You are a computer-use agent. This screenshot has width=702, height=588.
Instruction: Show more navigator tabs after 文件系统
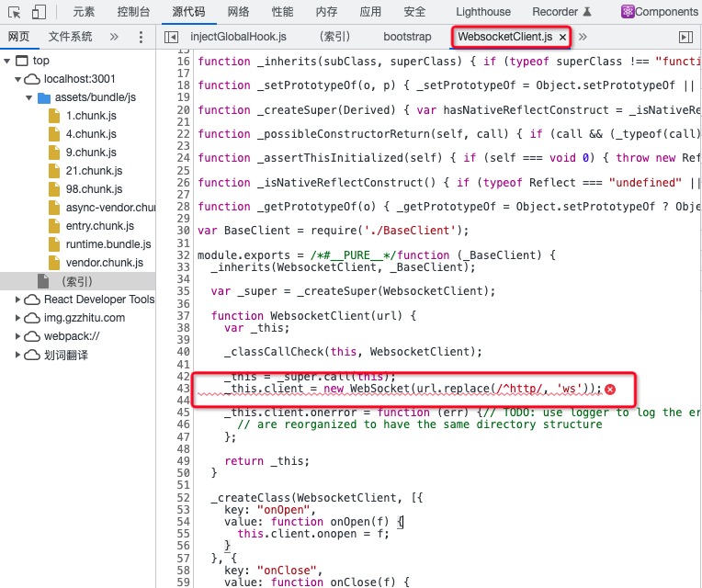[x=114, y=37]
